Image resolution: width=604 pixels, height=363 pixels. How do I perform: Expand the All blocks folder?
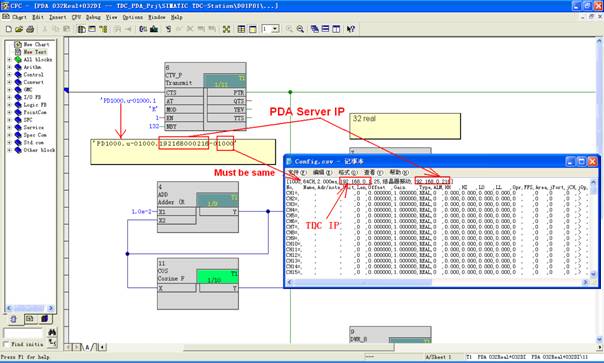pos(9,60)
